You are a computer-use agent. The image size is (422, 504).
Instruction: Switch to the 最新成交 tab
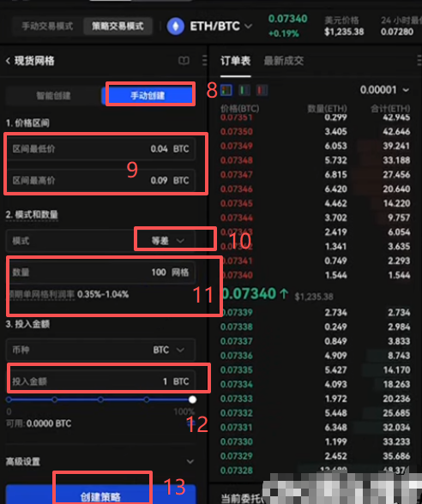[x=283, y=61]
